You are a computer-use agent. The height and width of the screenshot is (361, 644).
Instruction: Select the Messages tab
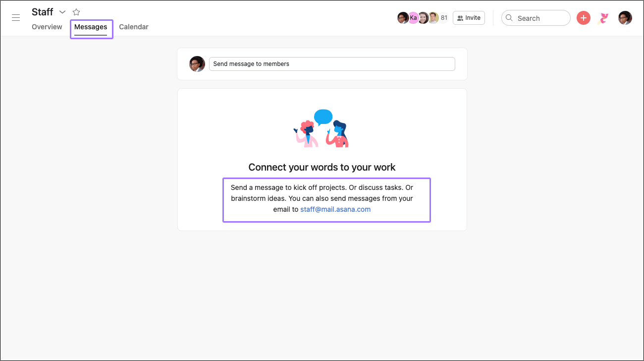click(91, 27)
